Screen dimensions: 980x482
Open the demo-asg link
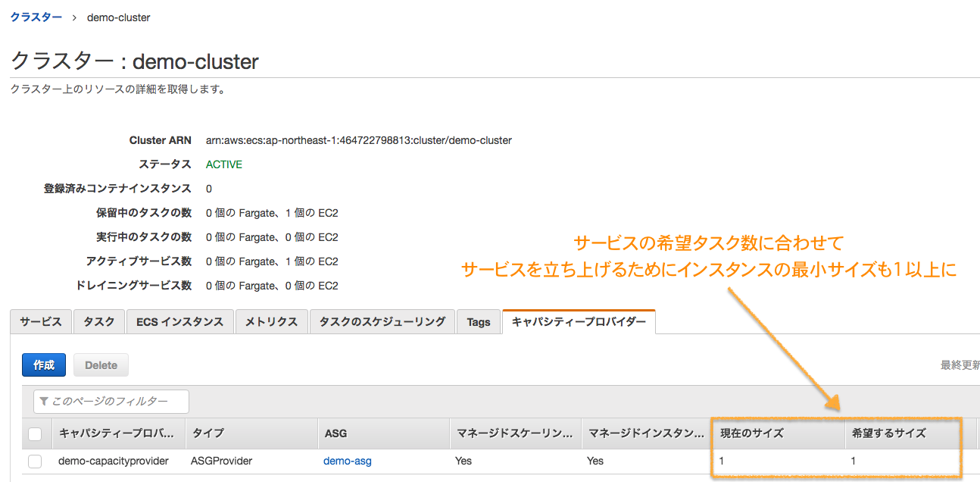point(347,460)
